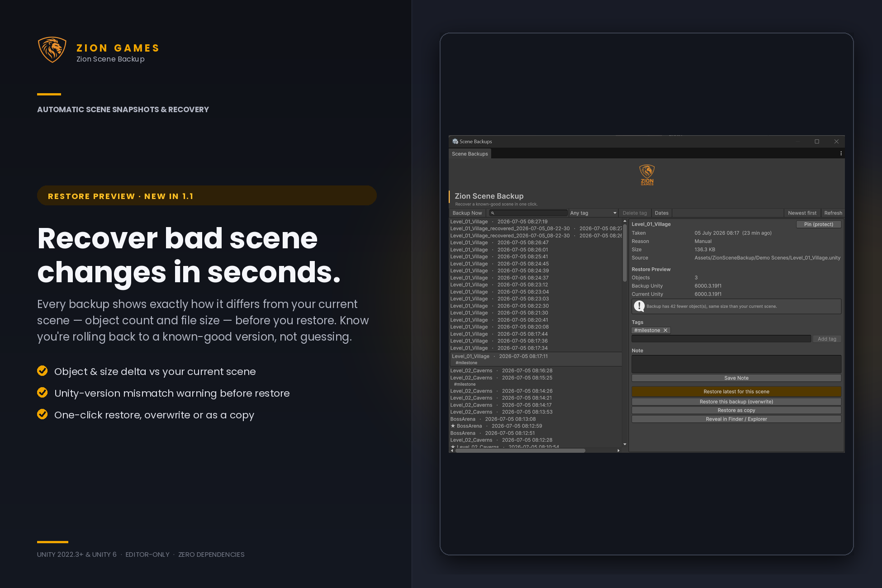Viewport: 882px width, 588px height.
Task: Click the star on pinned BossArena 08:12:59 backup
Action: [x=453, y=426]
